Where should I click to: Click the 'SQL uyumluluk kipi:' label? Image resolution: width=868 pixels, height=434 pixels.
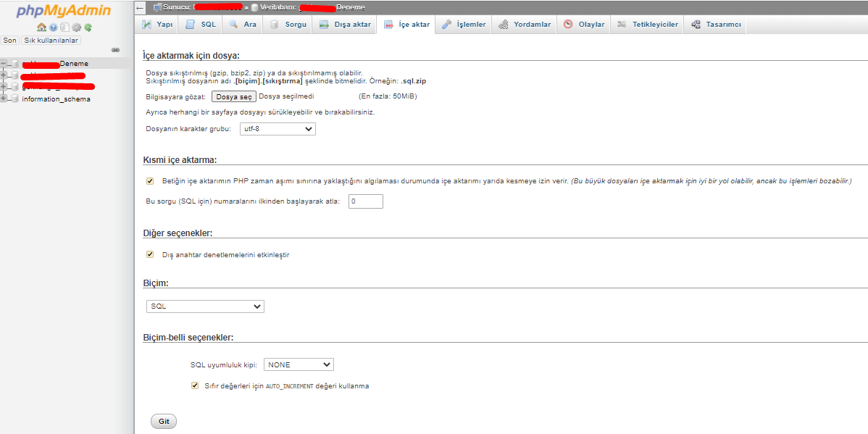click(x=224, y=364)
